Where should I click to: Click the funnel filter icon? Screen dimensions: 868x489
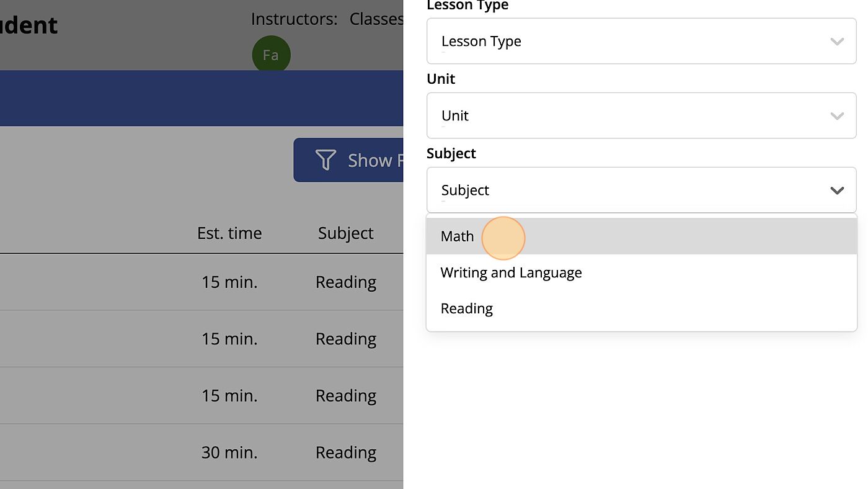pos(325,160)
